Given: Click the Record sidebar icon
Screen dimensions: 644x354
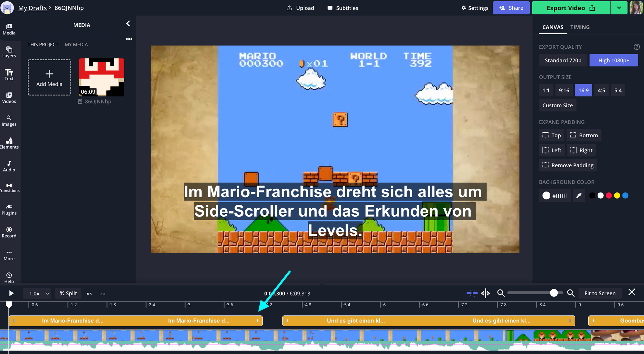Looking at the screenshot, I should [9, 232].
